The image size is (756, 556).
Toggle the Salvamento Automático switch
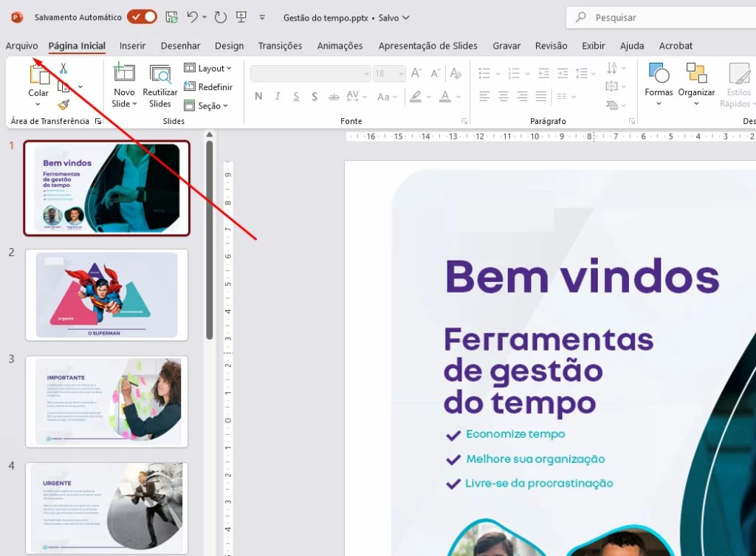tap(142, 17)
